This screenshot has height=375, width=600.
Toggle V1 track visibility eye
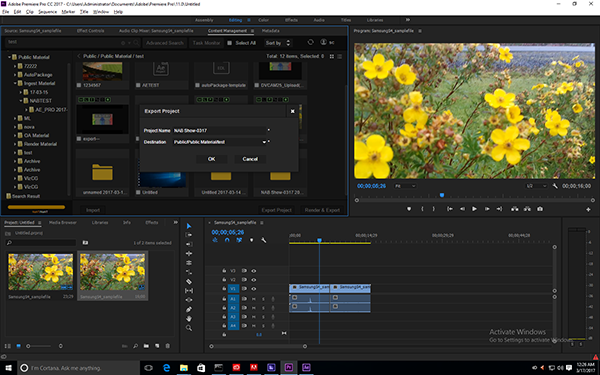coord(253,289)
